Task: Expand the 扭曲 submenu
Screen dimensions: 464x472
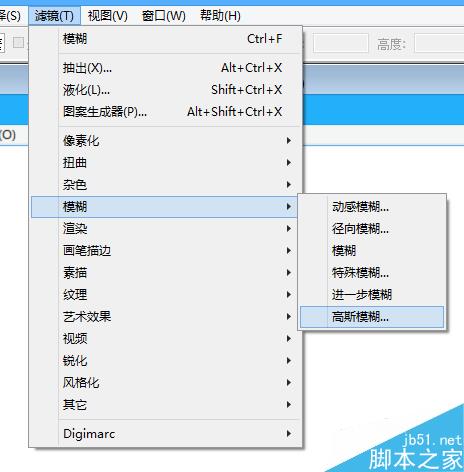Action: tap(166, 163)
